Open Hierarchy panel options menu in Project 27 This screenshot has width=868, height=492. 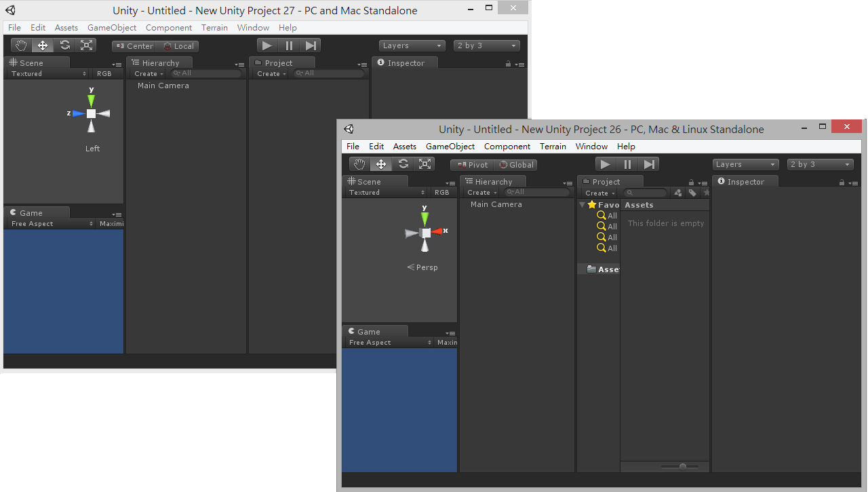tap(239, 64)
